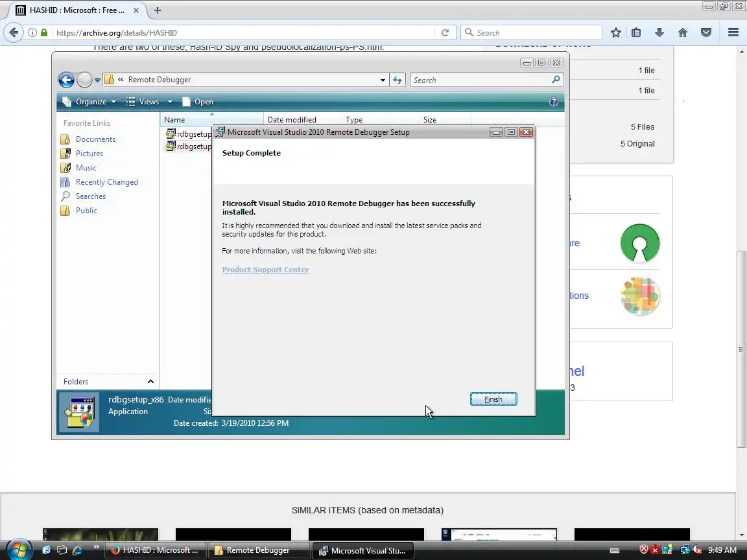Switch to HASHID Firefox taskbar button
This screenshot has width=747, height=560.
pyautogui.click(x=156, y=550)
